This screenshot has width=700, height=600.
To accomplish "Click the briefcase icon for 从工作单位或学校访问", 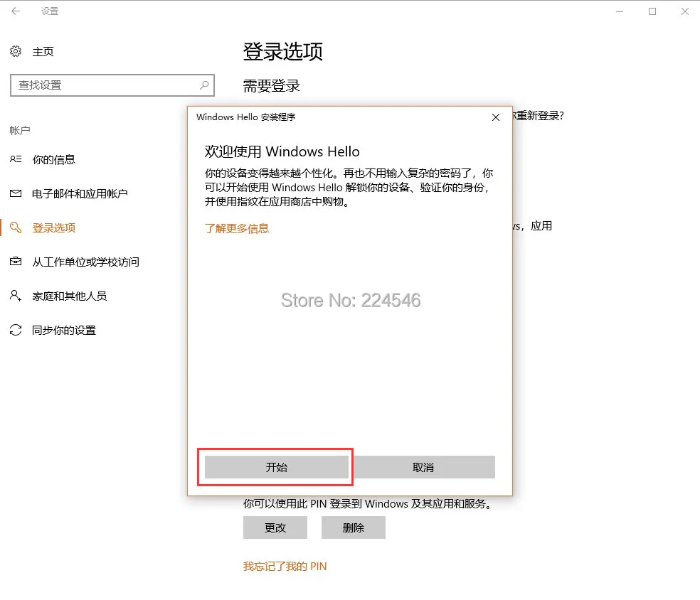I will [x=16, y=262].
